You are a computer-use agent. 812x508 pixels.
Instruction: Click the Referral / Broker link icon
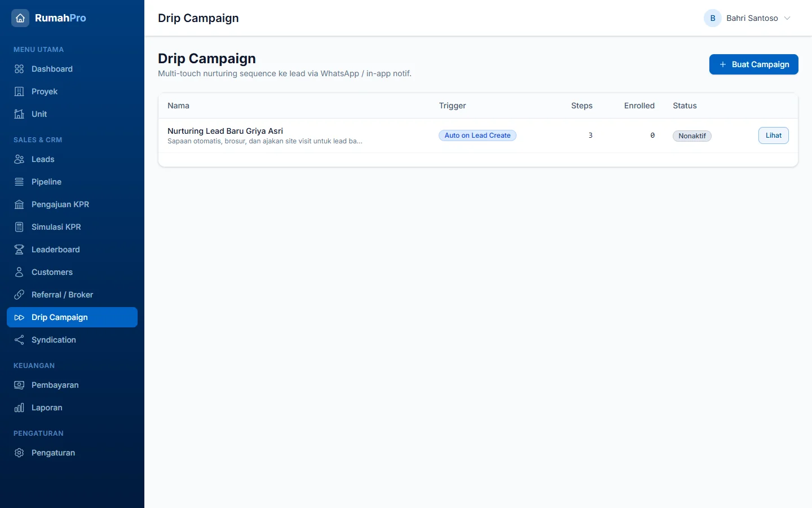click(19, 295)
